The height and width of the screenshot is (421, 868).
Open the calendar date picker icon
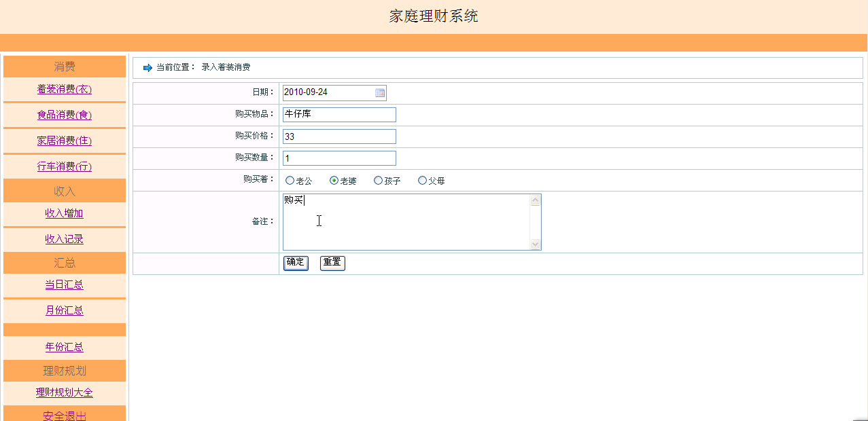(x=380, y=92)
